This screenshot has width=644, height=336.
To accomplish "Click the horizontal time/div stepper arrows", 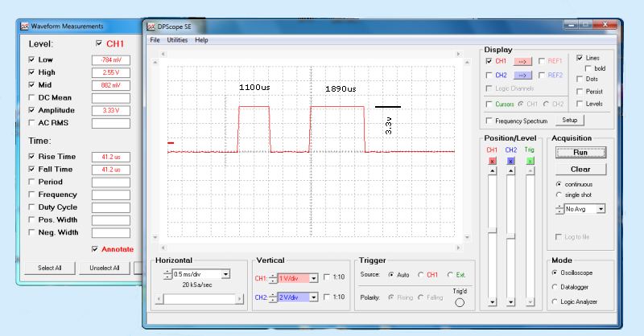I will click(x=167, y=274).
